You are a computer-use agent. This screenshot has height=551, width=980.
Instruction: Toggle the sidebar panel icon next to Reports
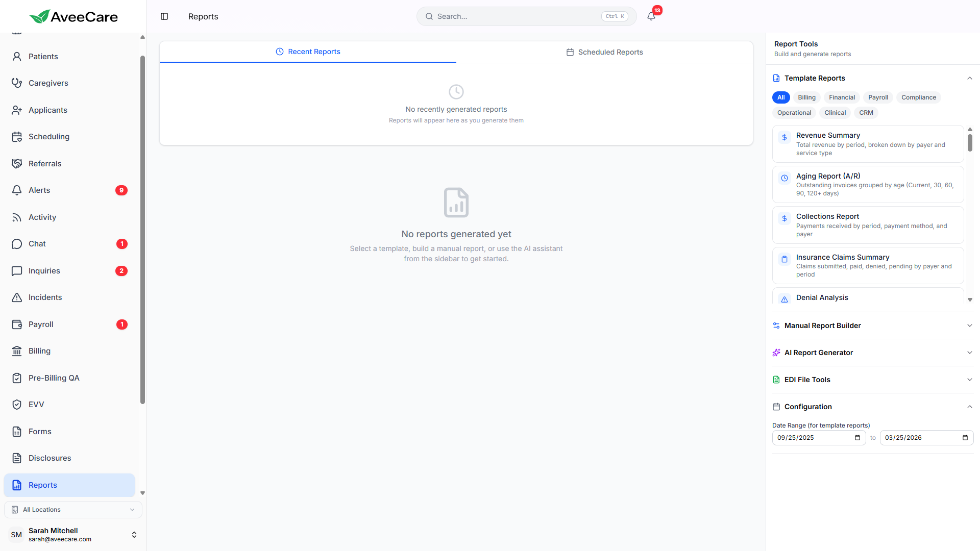tap(164, 16)
